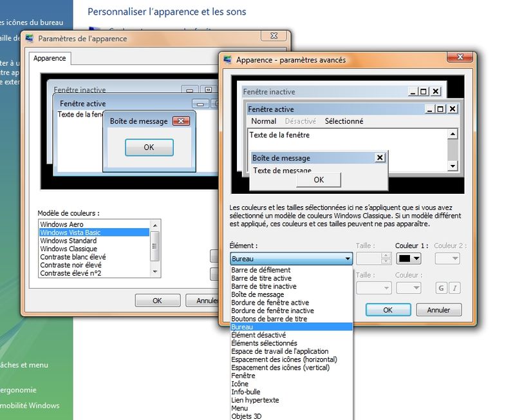The image size is (515, 420).
Task: Choose Objets 3D list entry
Action: tap(292, 416)
